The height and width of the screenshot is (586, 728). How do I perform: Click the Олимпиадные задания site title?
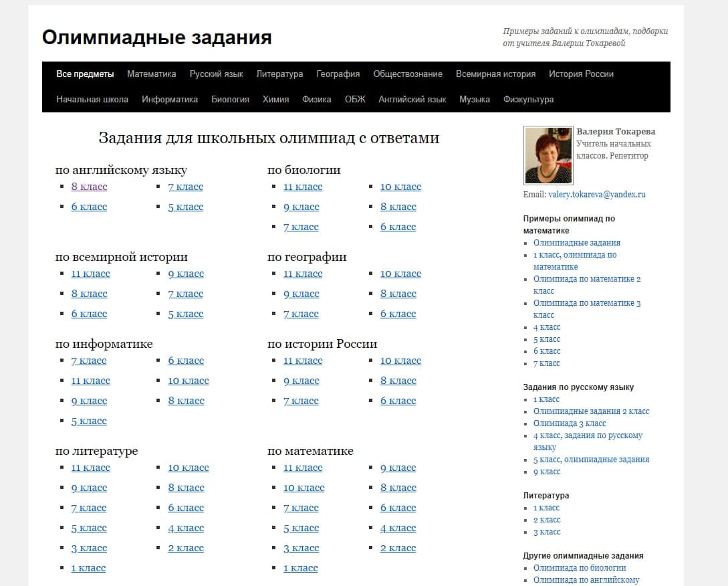tap(157, 37)
